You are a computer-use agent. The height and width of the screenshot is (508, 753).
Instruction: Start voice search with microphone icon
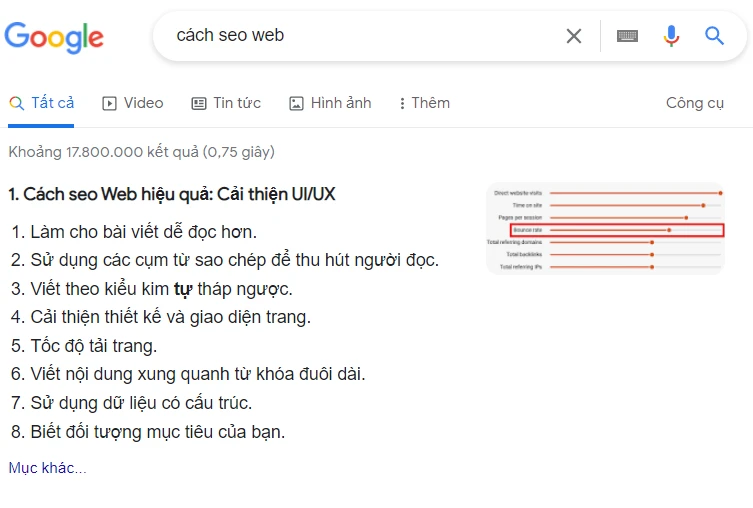671,36
